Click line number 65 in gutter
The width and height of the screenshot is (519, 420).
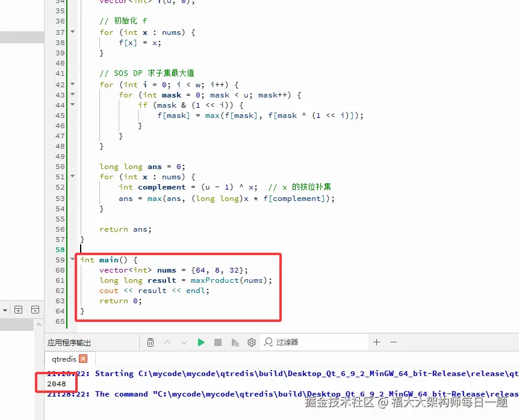point(60,321)
